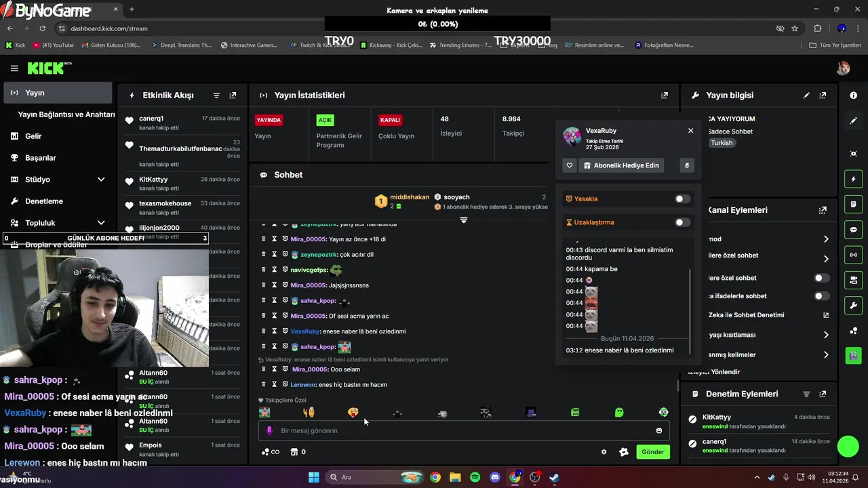
Task: Toggle the 'lere özel sohbet' switch in Kanal Eylemleri
Action: tap(821, 278)
